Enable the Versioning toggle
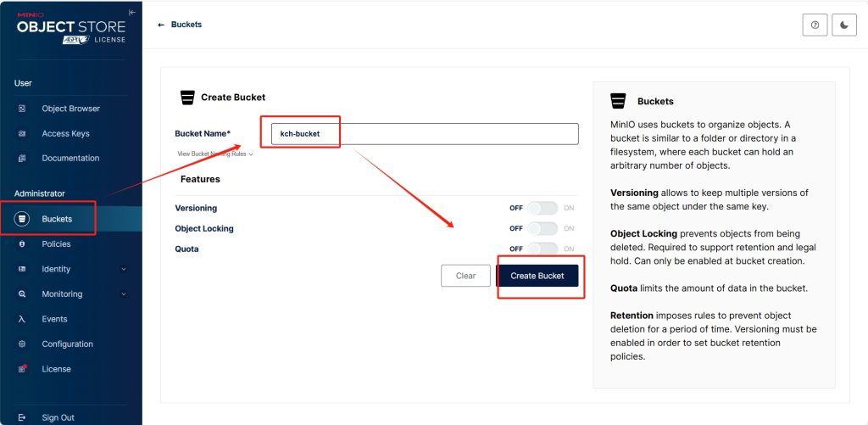The height and width of the screenshot is (425, 868). (542, 209)
